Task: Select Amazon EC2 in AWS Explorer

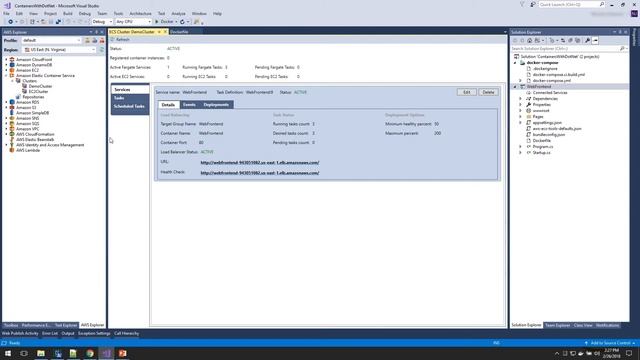Action: point(27,70)
